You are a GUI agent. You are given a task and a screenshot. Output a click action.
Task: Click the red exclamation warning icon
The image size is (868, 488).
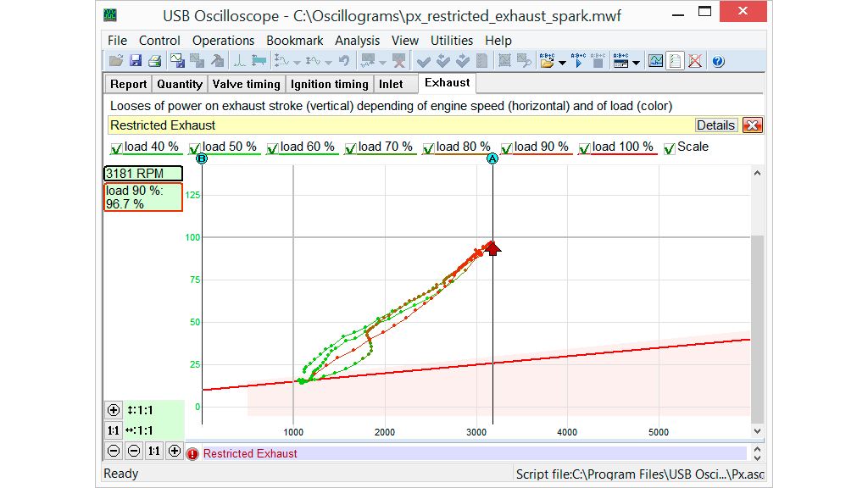coord(192,454)
